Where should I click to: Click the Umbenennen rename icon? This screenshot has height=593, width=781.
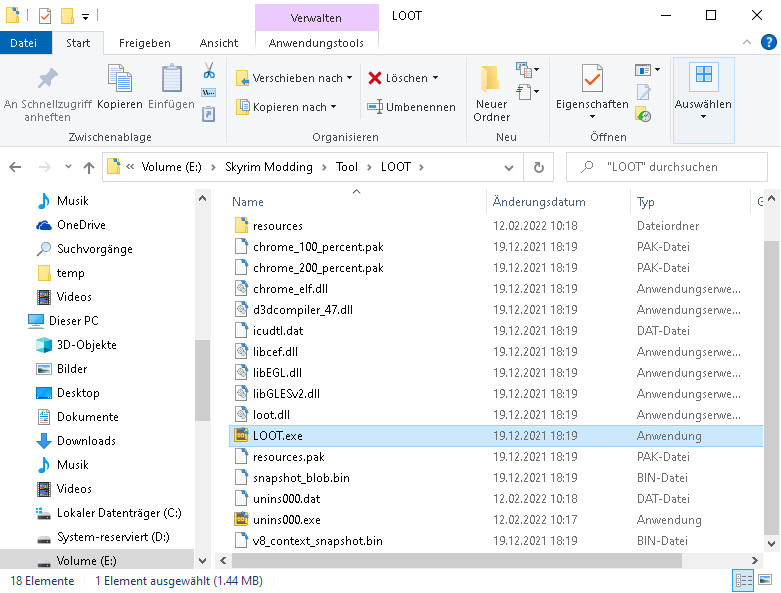376,107
